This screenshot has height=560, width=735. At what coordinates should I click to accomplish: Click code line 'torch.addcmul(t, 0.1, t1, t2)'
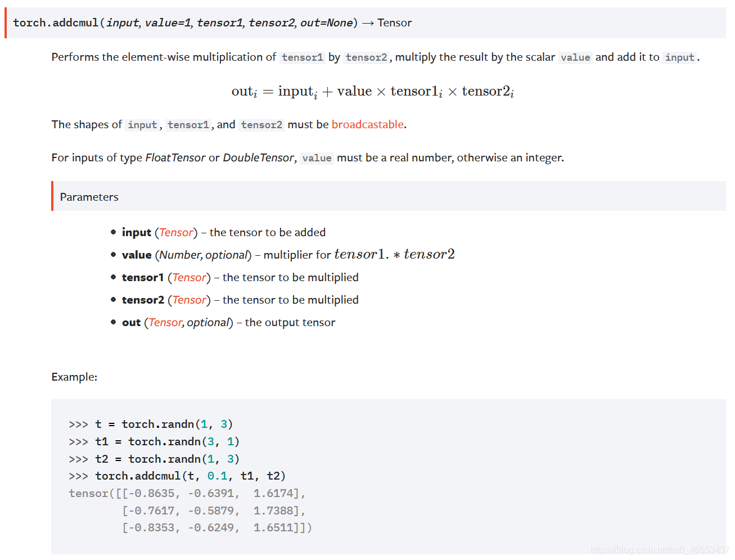[190, 476]
